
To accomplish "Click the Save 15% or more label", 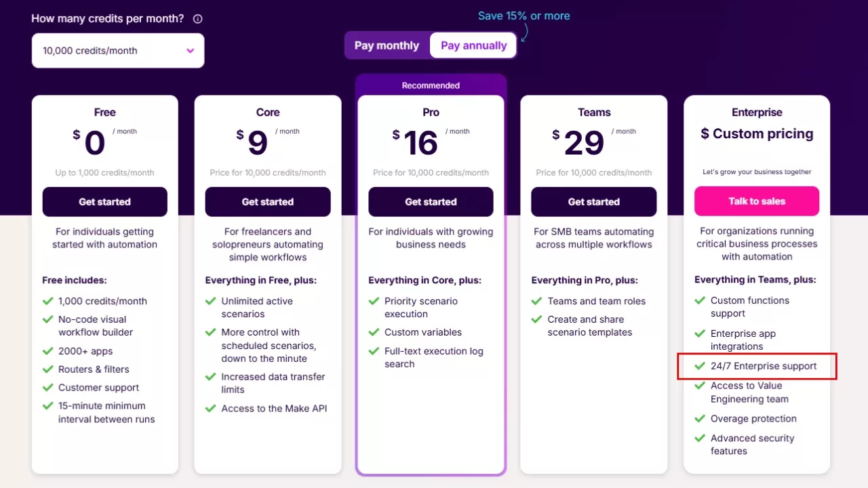I will pyautogui.click(x=524, y=16).
